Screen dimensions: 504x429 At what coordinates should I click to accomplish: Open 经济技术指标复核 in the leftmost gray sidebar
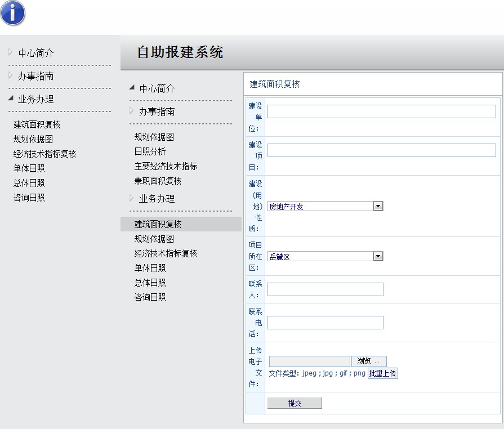(44, 154)
